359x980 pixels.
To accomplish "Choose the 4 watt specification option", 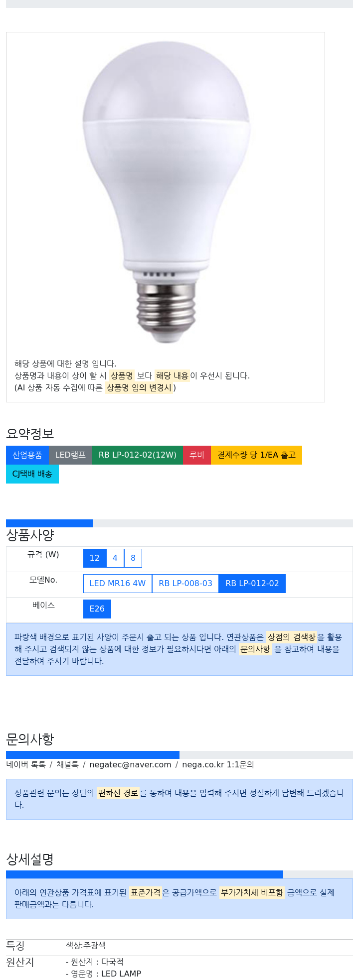I will pyautogui.click(x=115, y=558).
